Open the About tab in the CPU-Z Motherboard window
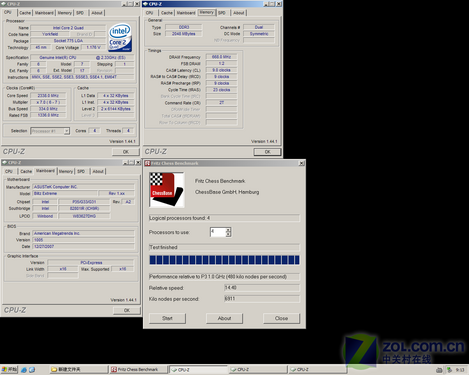Screen dimensions: 469x375 tap(98, 171)
